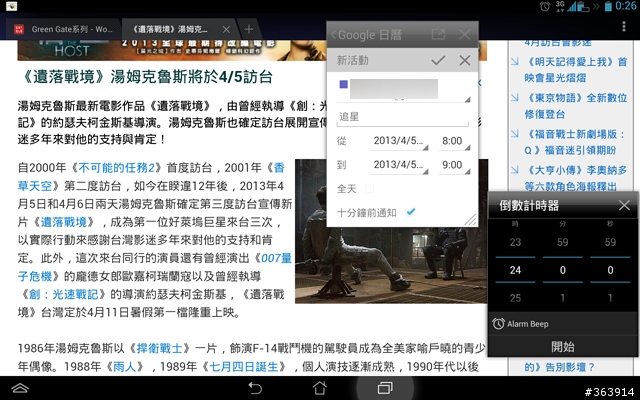
Task: Switch to the Green Gate系列 browser tab
Action: click(x=63, y=29)
